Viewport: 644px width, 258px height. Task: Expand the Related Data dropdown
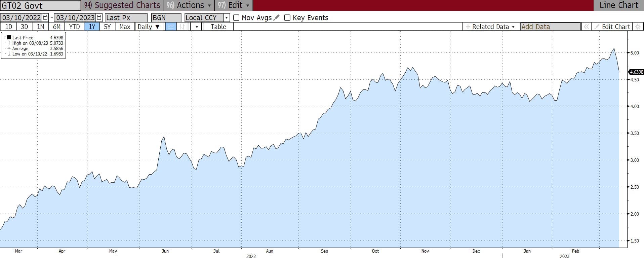pos(490,27)
